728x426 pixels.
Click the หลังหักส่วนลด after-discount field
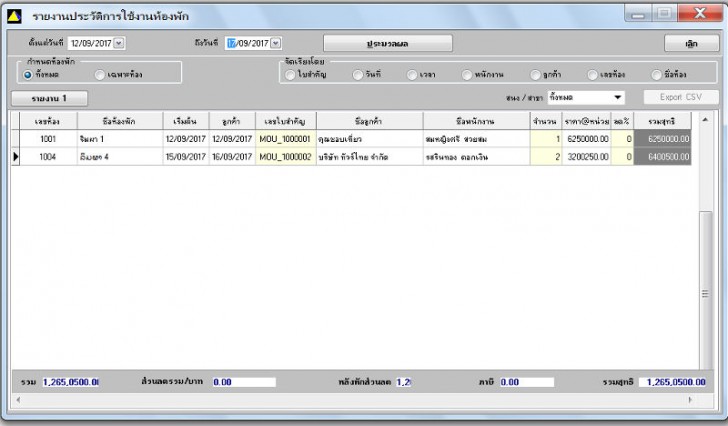tap(403, 382)
